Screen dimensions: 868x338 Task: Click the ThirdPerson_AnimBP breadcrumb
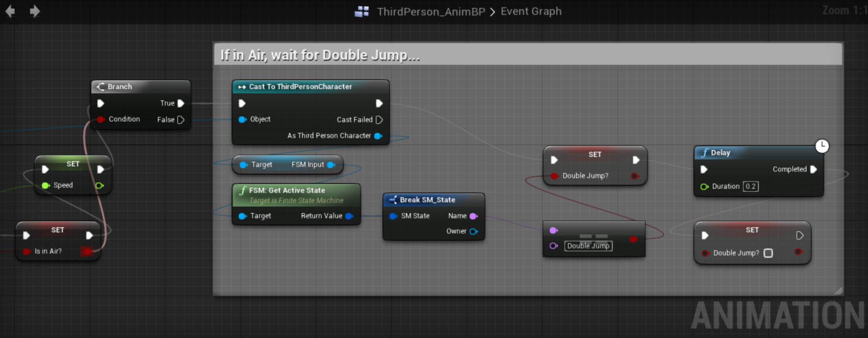coord(430,12)
